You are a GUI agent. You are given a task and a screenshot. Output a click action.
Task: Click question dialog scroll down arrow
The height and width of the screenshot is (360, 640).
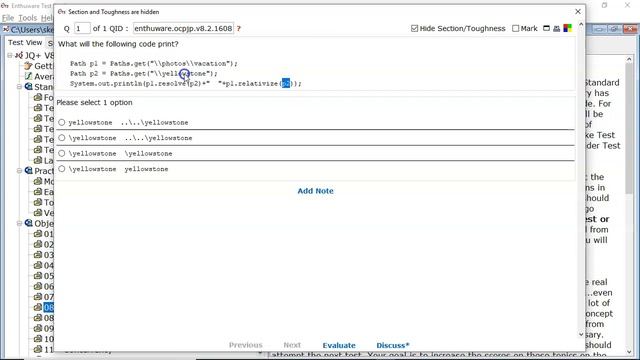pos(581,334)
